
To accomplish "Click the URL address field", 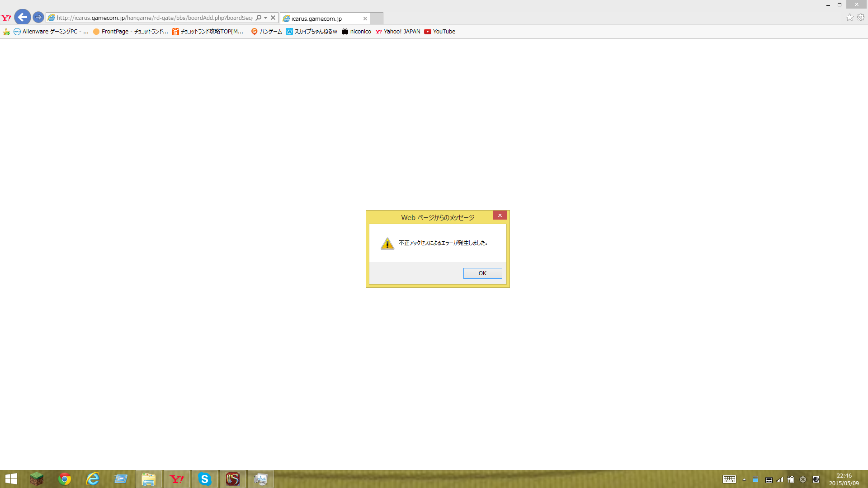I will pyautogui.click(x=154, y=18).
